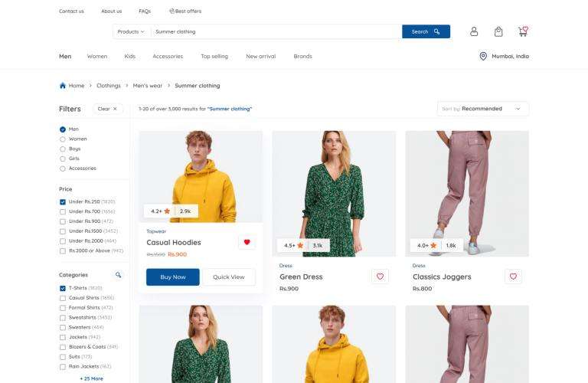Switch to the Kids navigation tab
588x383 pixels.
(x=129, y=56)
